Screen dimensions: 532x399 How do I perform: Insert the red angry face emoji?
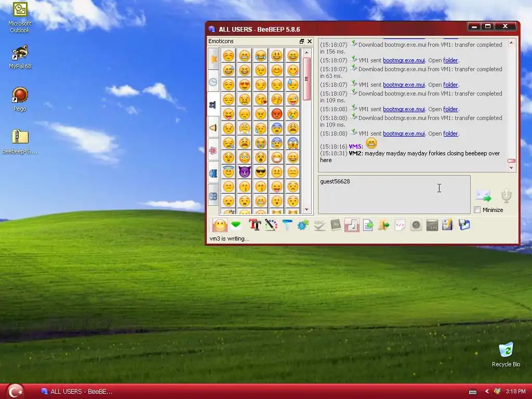pyautogui.click(x=277, y=114)
